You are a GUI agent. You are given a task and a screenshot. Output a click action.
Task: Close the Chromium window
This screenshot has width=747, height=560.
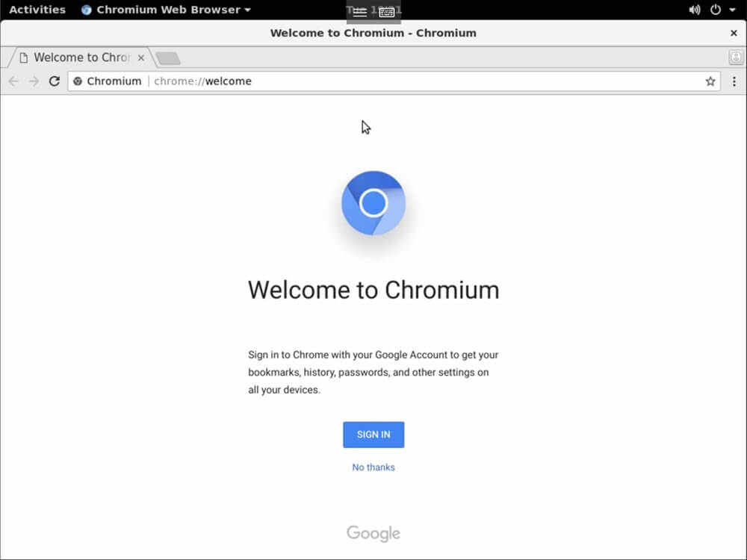[734, 33]
